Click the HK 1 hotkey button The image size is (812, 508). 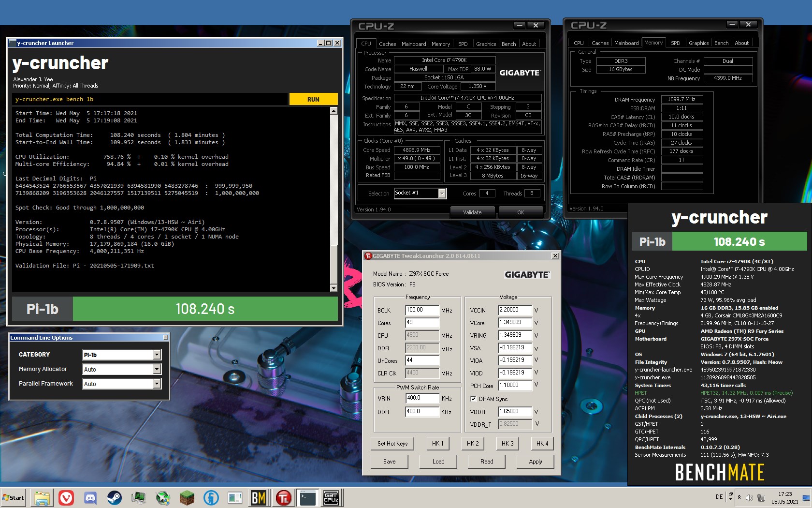click(438, 444)
